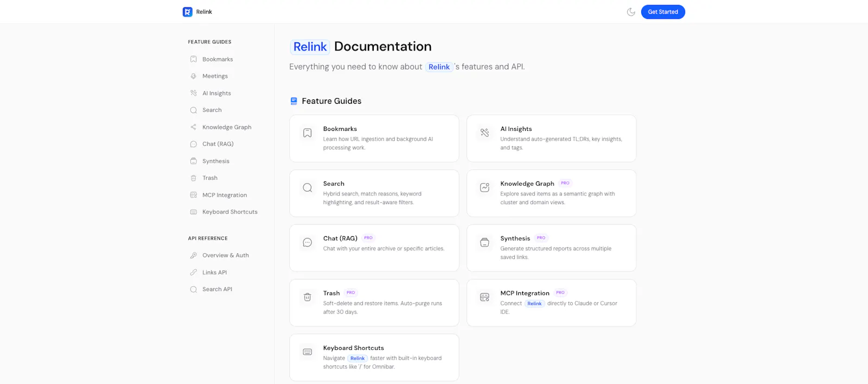The image size is (868, 384).
Task: Click the Relink tag in page title
Action: click(310, 47)
